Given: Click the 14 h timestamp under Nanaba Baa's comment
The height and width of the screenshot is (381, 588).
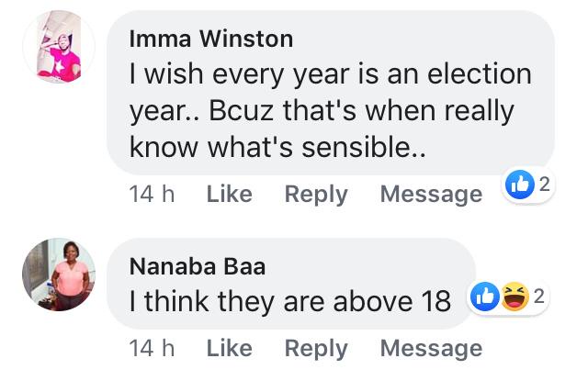Looking at the screenshot, I should pyautogui.click(x=153, y=348).
